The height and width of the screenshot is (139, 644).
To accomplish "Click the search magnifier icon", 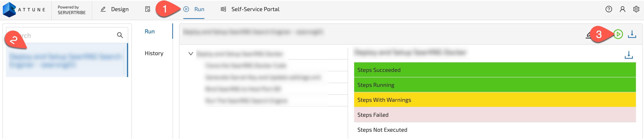I will pyautogui.click(x=120, y=35).
